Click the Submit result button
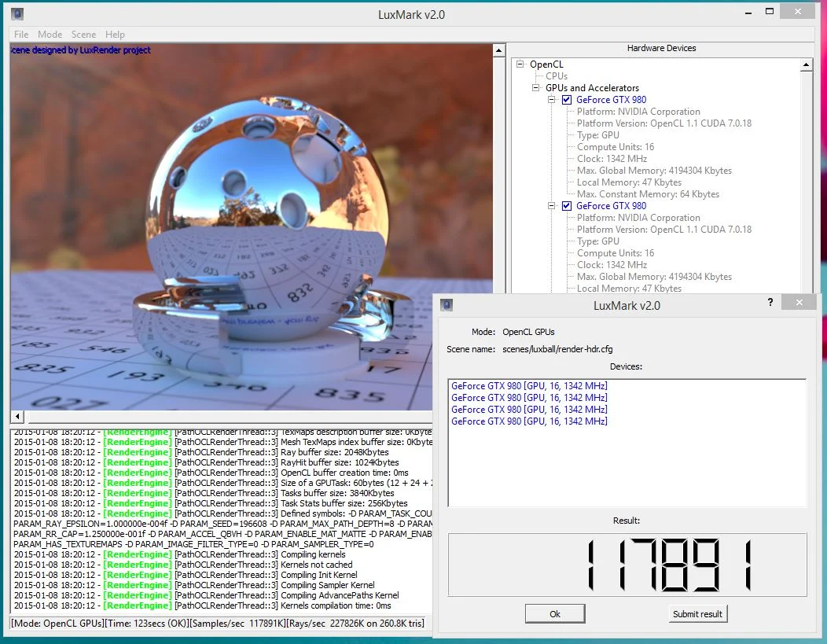The width and height of the screenshot is (827, 644). (x=697, y=614)
